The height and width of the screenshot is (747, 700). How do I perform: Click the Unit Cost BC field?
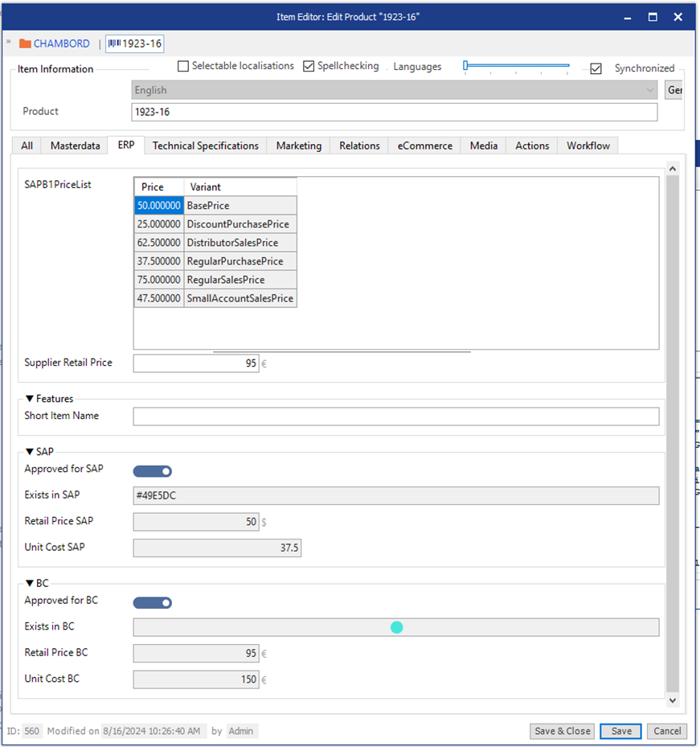coord(196,679)
